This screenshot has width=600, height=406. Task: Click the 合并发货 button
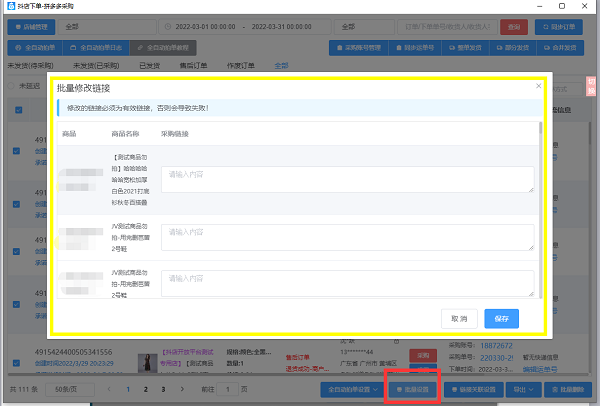(560, 48)
